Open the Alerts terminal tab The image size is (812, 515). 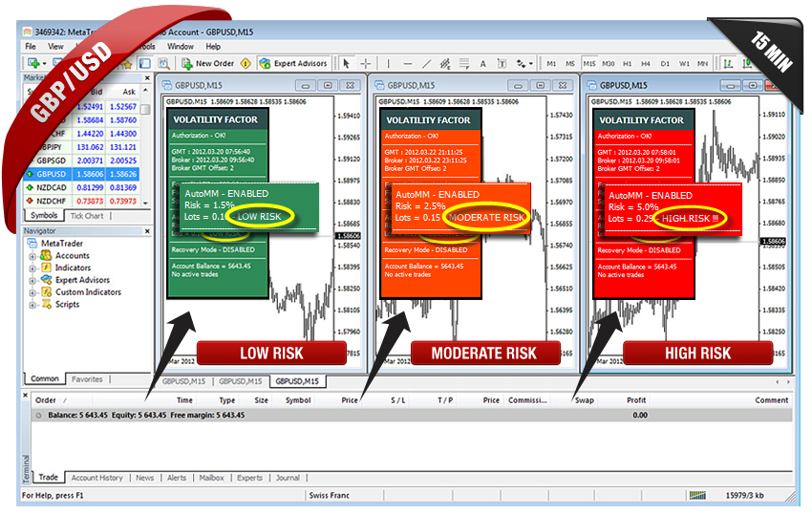(177, 478)
